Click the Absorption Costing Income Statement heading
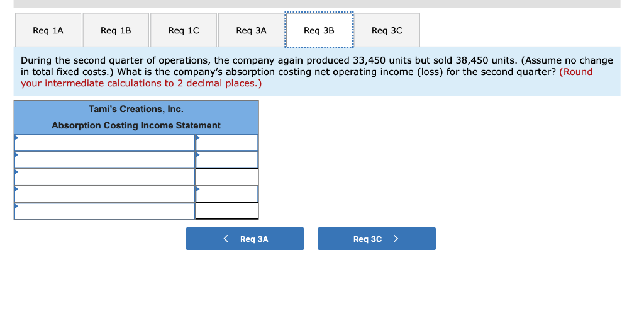644x313 pixels. (x=136, y=125)
